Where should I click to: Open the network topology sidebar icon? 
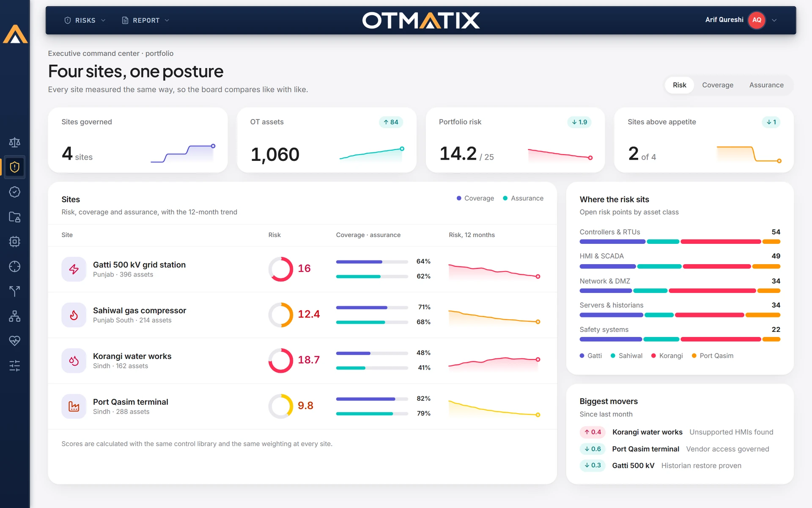(x=15, y=316)
